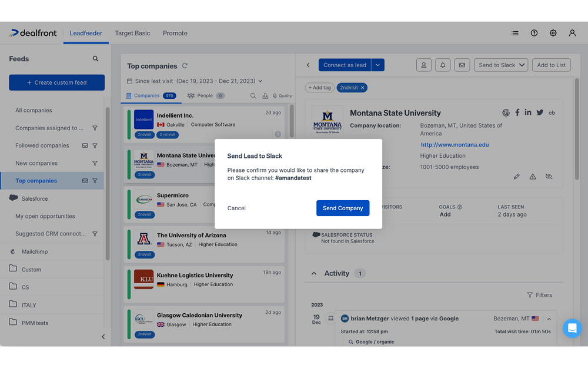Open Connect as lead dropdown arrow
The height and width of the screenshot is (368, 588).
378,65
